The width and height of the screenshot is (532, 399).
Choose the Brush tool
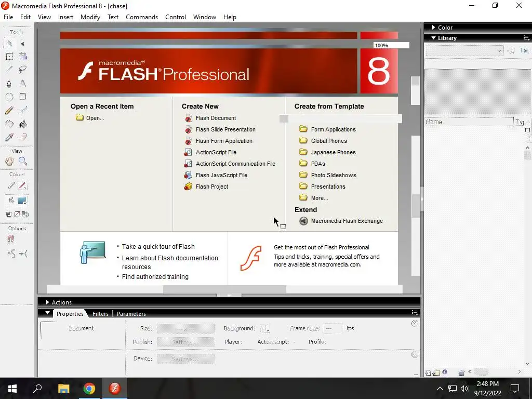point(23,110)
